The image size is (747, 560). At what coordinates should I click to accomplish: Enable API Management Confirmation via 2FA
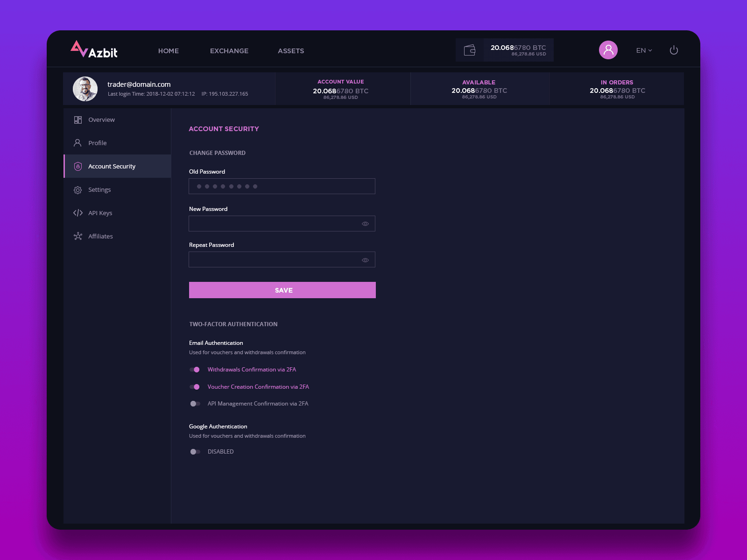tap(195, 404)
